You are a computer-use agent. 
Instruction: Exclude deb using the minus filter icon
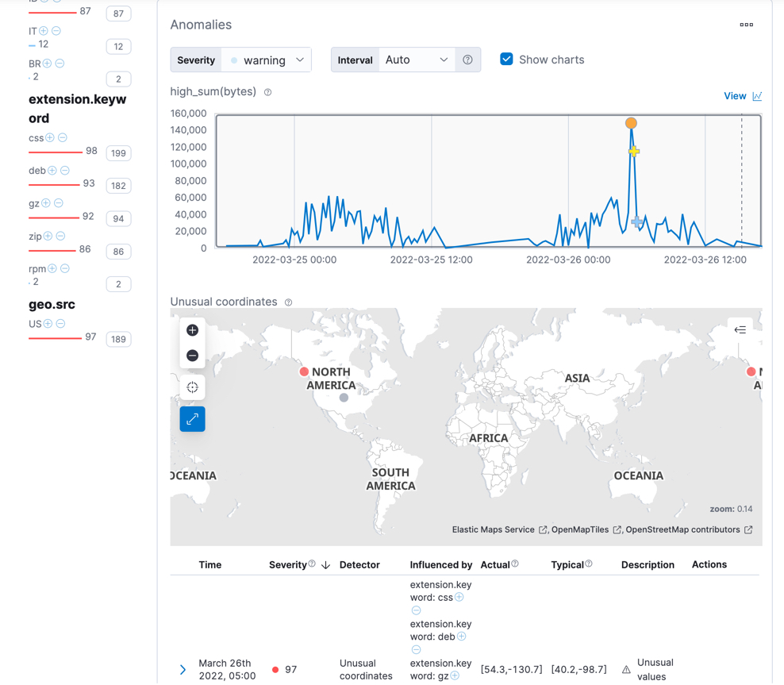click(65, 170)
